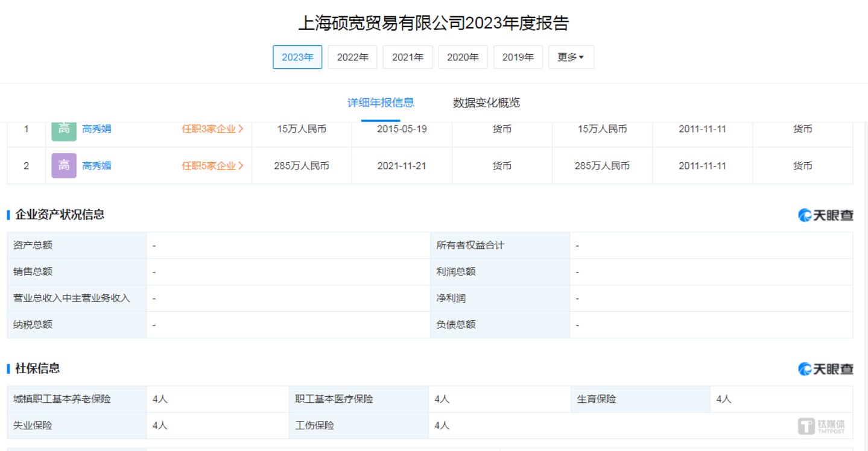Open the 更多 years dropdown
This screenshot has height=451, width=868.
pos(571,57)
